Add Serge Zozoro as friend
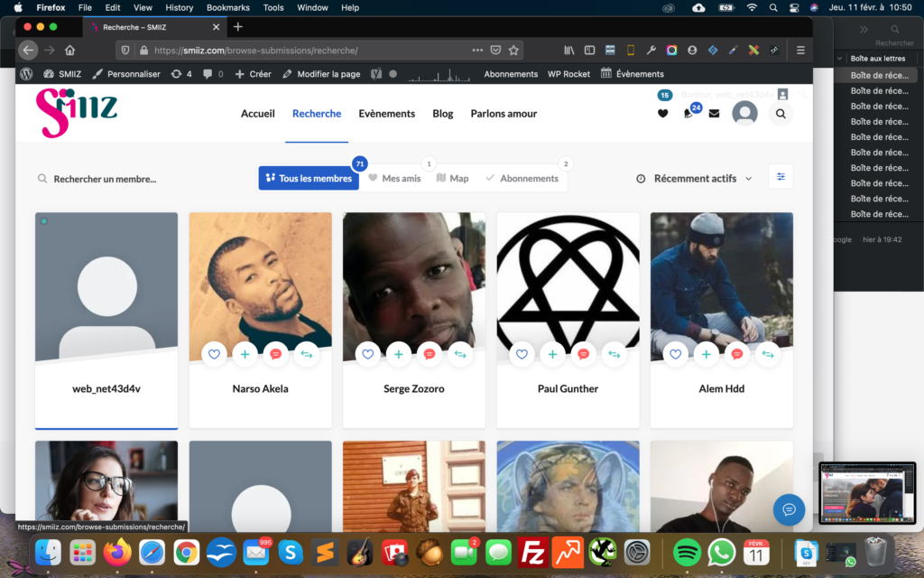This screenshot has width=924, height=578. (398, 354)
